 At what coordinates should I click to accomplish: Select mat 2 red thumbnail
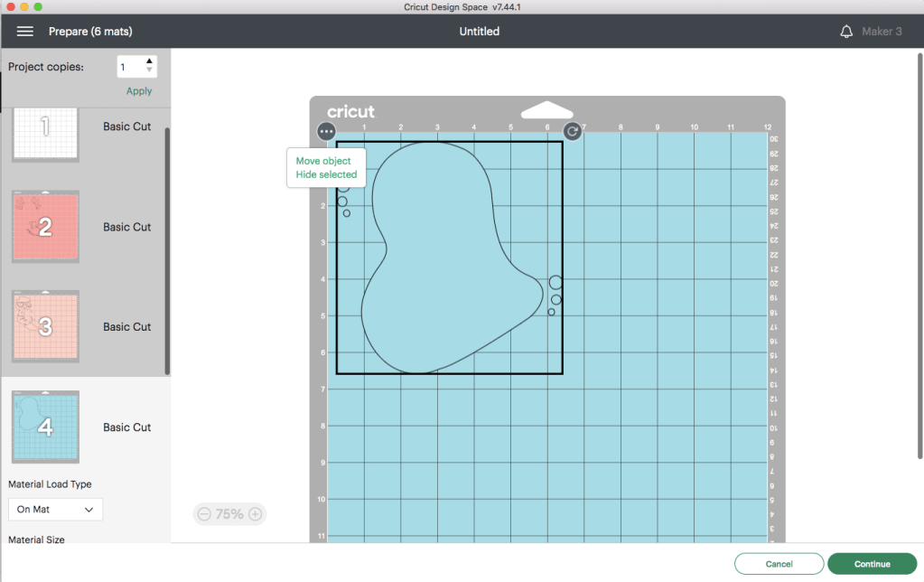[x=45, y=227]
